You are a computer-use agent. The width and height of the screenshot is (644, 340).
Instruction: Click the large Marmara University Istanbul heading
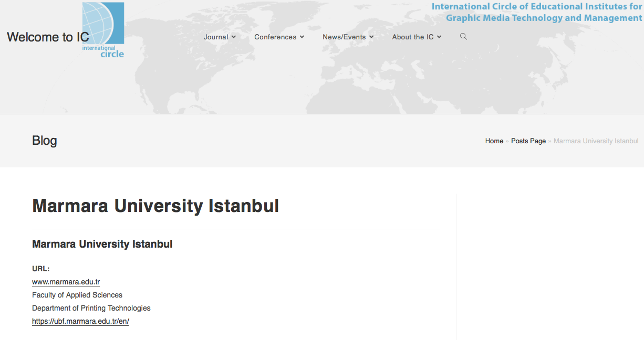click(155, 206)
